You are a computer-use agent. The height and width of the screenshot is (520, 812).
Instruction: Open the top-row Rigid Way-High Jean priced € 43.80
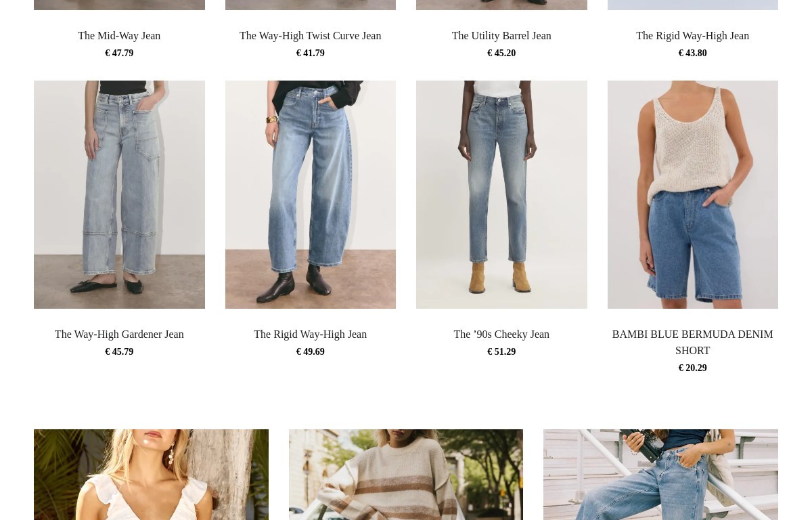(x=692, y=36)
